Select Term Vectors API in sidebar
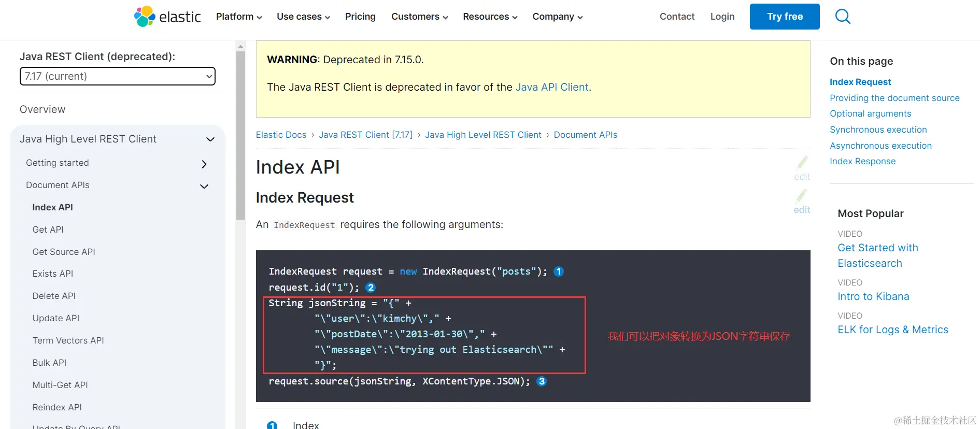The image size is (980, 429). [x=68, y=340]
